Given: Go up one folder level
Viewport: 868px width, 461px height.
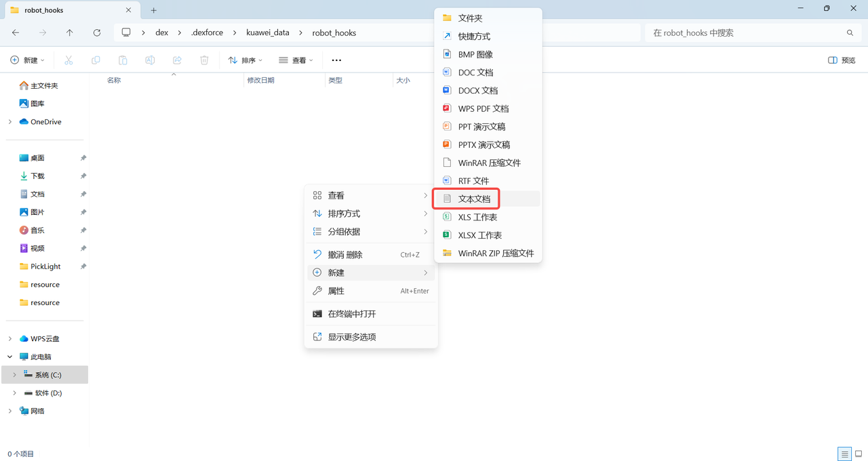Looking at the screenshot, I should 69,32.
